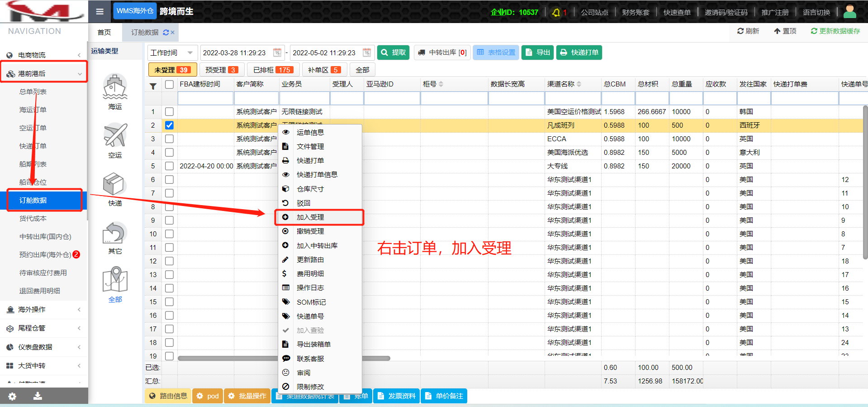Viewport: 868px width, 407px height.
Task: Switch to the 已排柜 tab
Action: click(273, 70)
